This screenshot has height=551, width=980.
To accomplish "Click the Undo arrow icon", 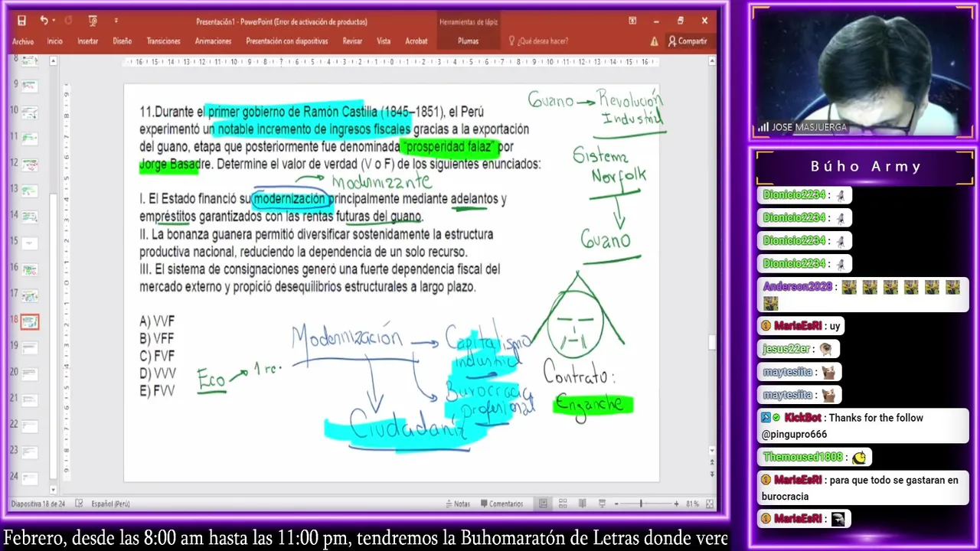I will (x=44, y=21).
